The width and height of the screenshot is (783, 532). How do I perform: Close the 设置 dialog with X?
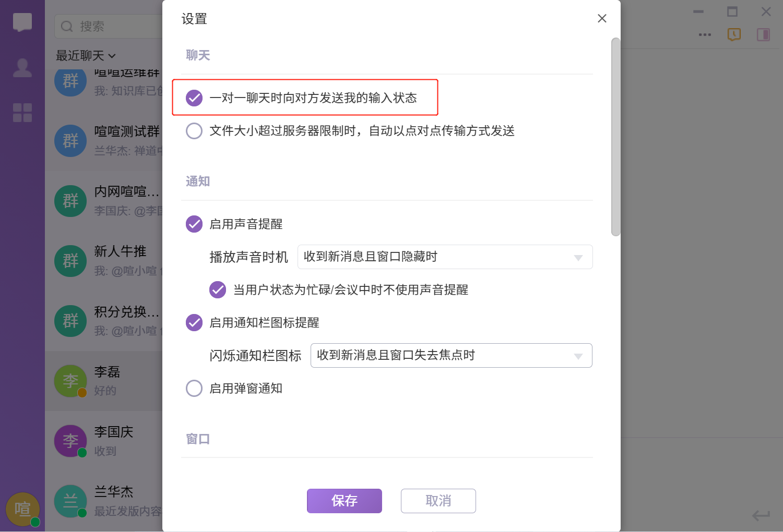click(602, 18)
